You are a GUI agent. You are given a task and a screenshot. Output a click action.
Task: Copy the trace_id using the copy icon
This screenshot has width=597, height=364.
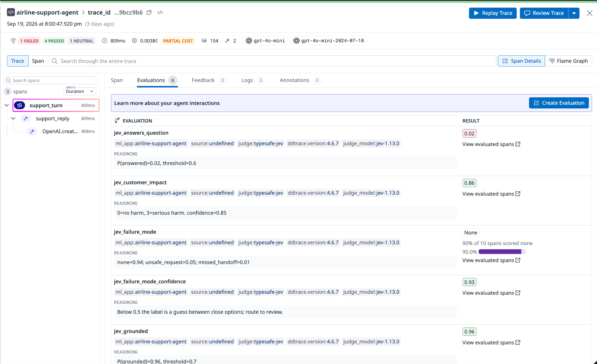[149, 12]
